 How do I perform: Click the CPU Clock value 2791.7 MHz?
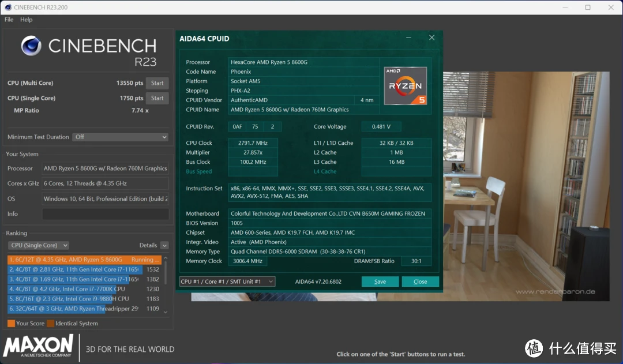tap(253, 143)
